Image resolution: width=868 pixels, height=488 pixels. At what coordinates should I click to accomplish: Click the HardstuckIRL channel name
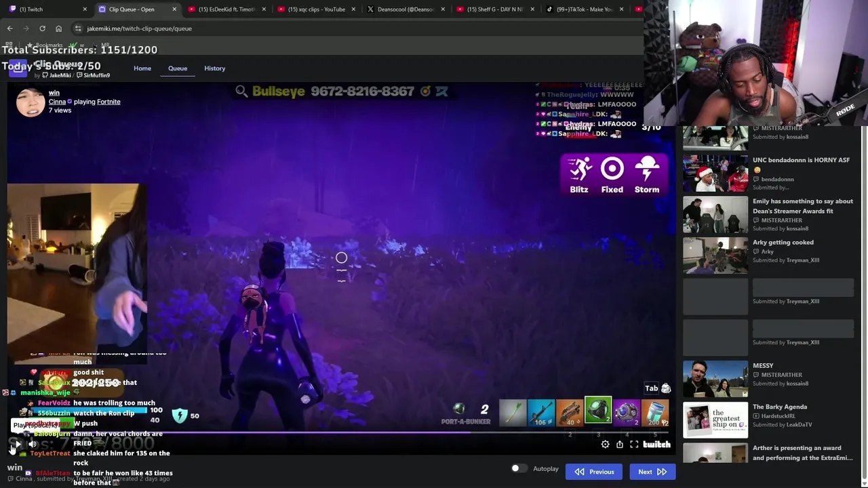tap(778, 415)
